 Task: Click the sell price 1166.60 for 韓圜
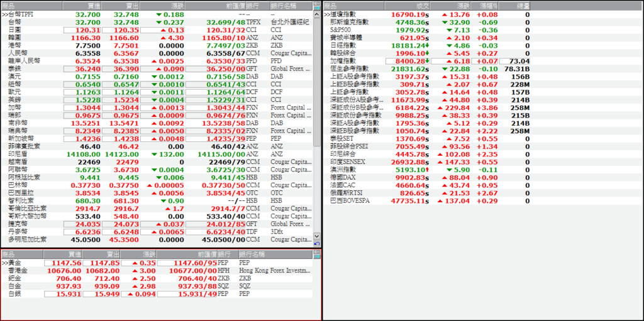pos(124,38)
